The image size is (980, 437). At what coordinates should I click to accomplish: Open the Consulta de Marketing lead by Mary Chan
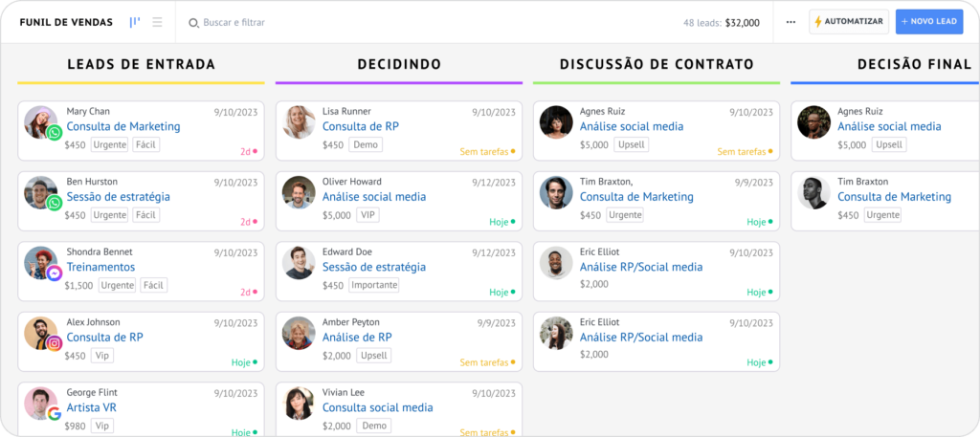[x=123, y=126]
